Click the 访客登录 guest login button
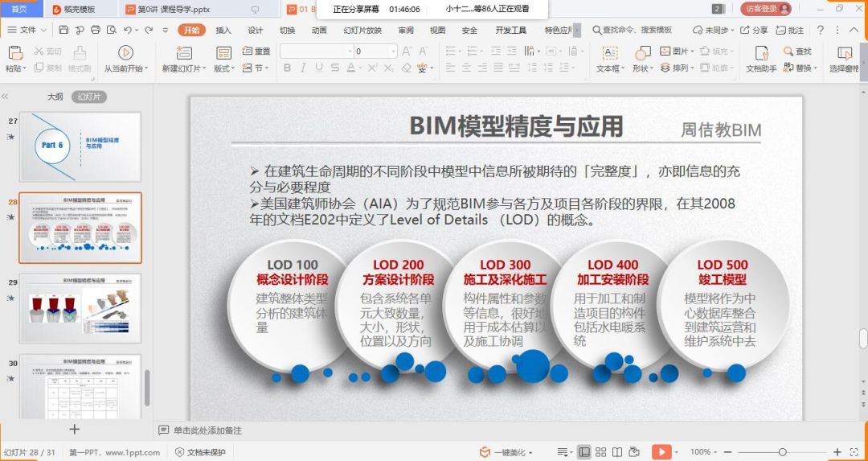Screen dimensions: 868x461 766,9
